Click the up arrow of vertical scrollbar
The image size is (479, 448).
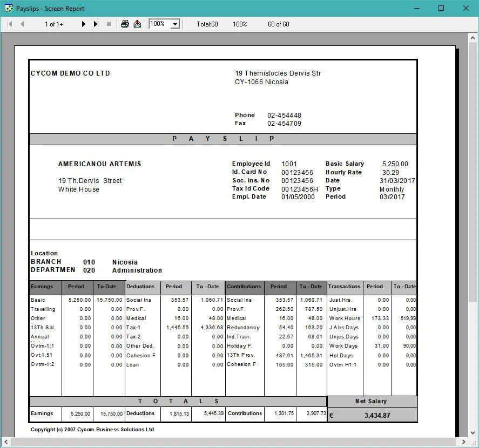(473, 38)
